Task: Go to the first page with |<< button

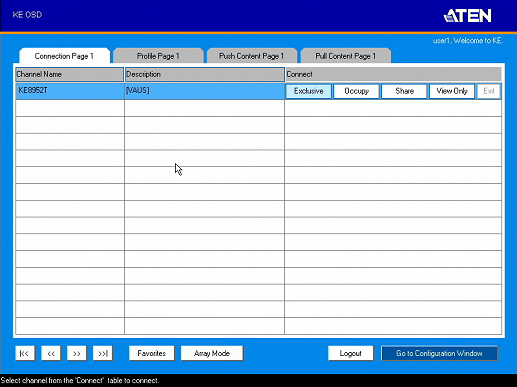Action: (25, 353)
